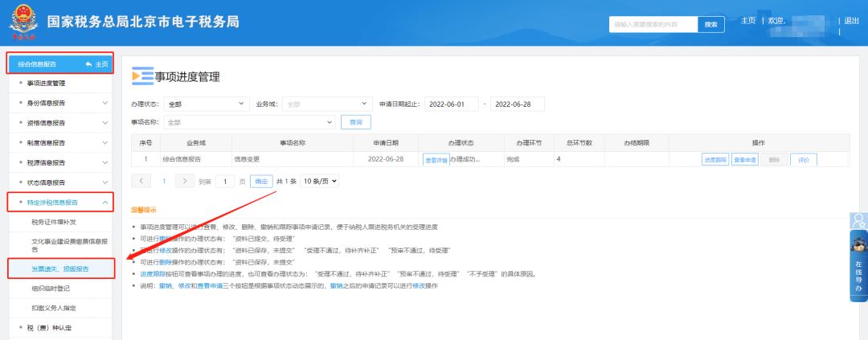This screenshot has height=340, width=868.
Task: Click the page number jump input
Action: [x=225, y=181]
